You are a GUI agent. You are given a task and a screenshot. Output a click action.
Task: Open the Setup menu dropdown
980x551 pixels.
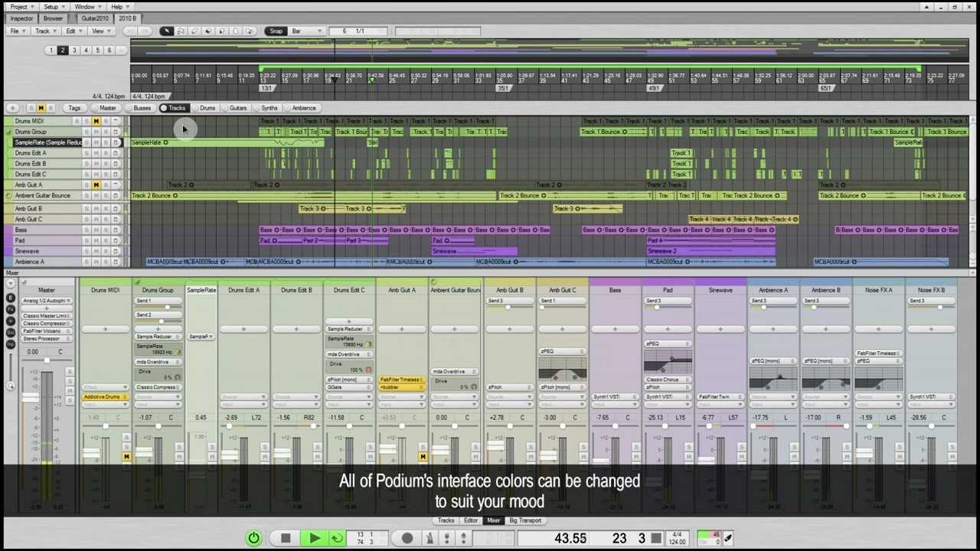click(53, 7)
